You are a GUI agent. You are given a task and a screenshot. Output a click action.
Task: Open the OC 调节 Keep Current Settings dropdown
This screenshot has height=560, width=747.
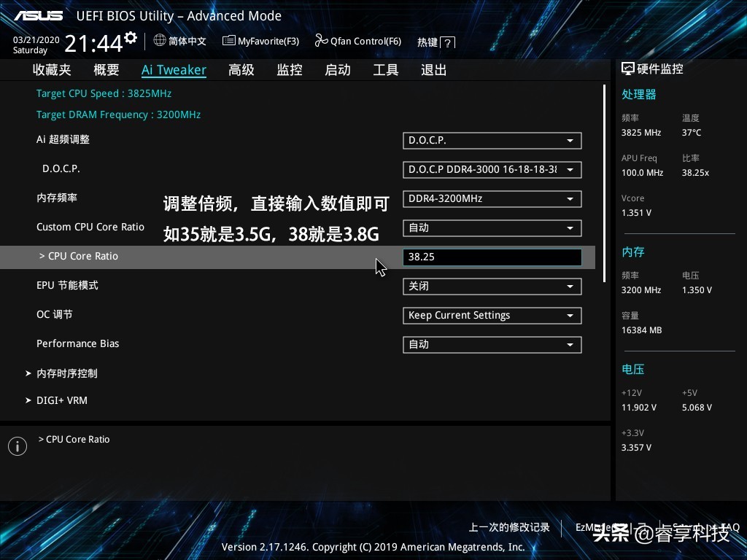click(x=492, y=316)
